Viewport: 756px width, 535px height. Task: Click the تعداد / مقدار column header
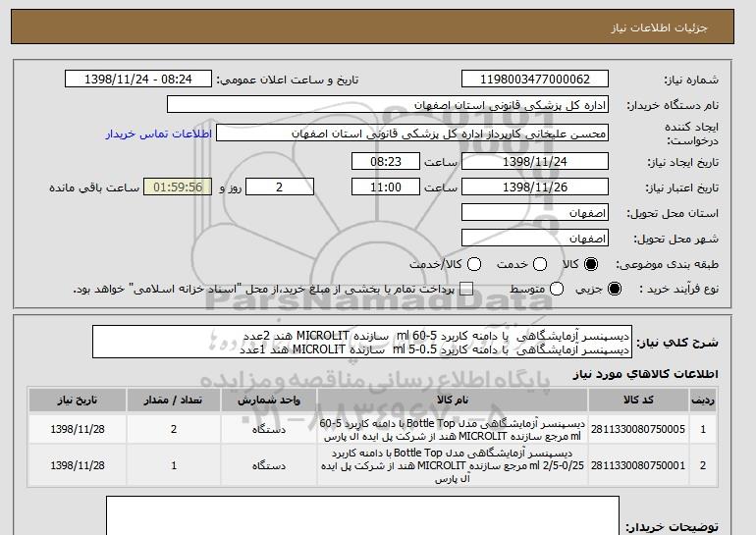click(174, 401)
